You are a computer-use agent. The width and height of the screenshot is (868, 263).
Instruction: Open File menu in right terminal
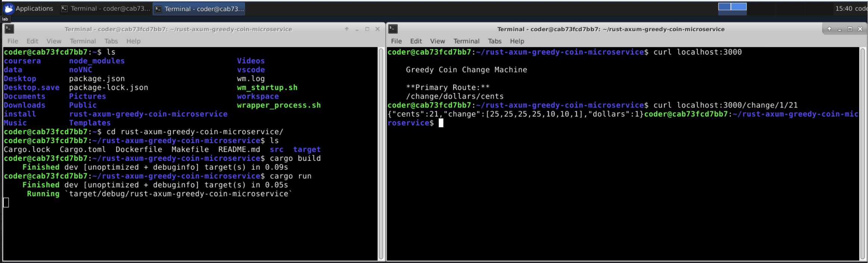(396, 41)
